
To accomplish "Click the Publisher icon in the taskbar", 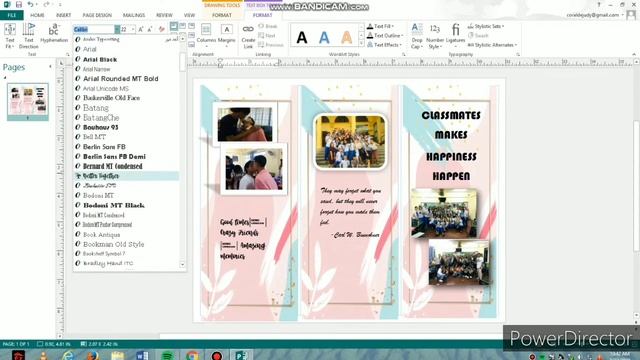I will (x=241, y=355).
